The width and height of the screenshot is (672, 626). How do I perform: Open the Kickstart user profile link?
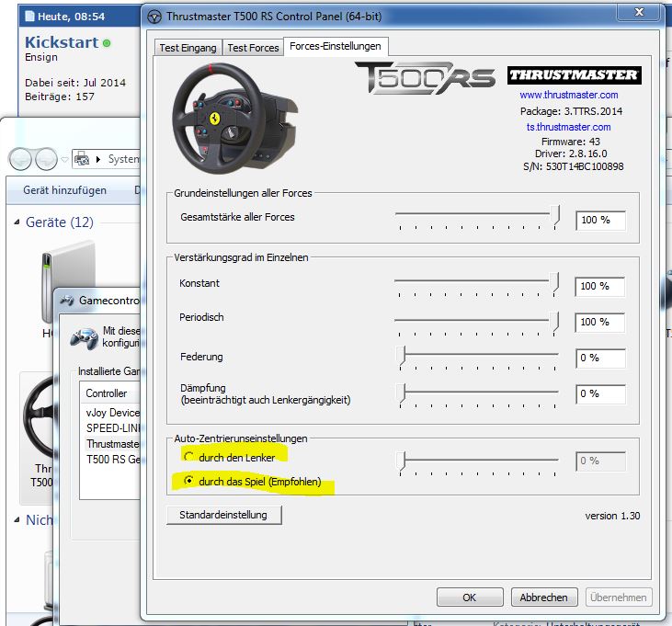click(62, 42)
